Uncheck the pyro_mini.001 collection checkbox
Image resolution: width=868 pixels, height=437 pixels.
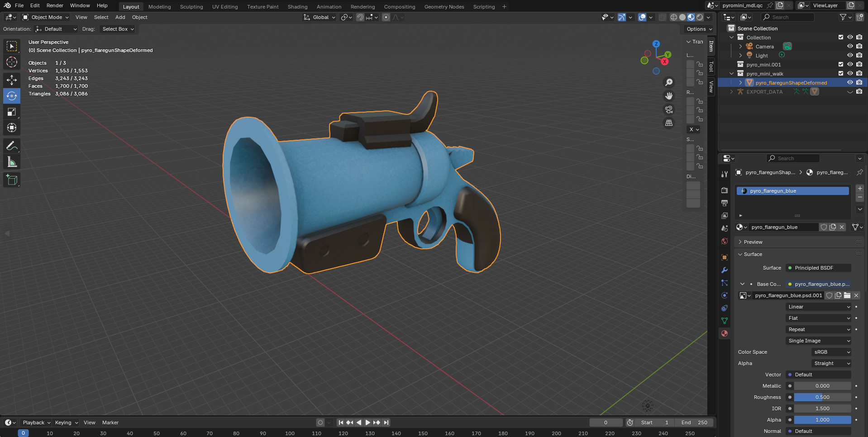(841, 64)
